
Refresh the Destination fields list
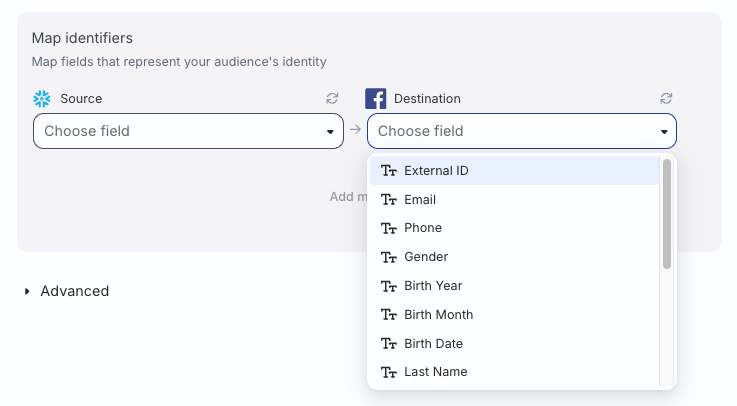pyautogui.click(x=666, y=99)
